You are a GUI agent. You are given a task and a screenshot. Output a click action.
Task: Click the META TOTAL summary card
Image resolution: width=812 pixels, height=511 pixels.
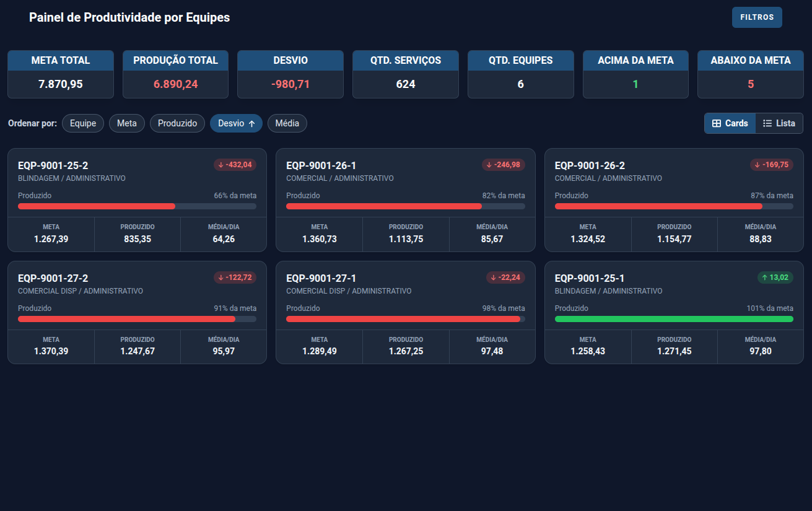click(x=61, y=74)
